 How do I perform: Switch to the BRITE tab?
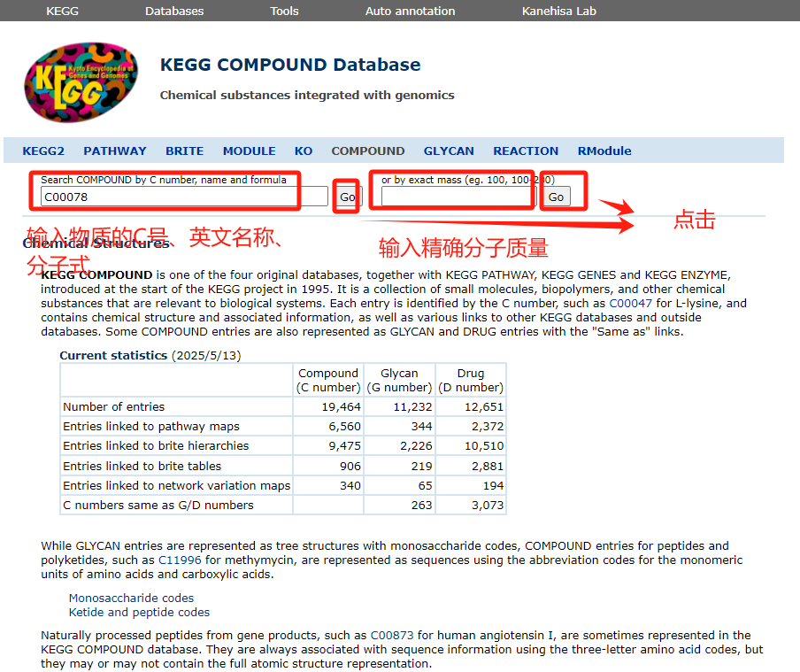(x=184, y=151)
